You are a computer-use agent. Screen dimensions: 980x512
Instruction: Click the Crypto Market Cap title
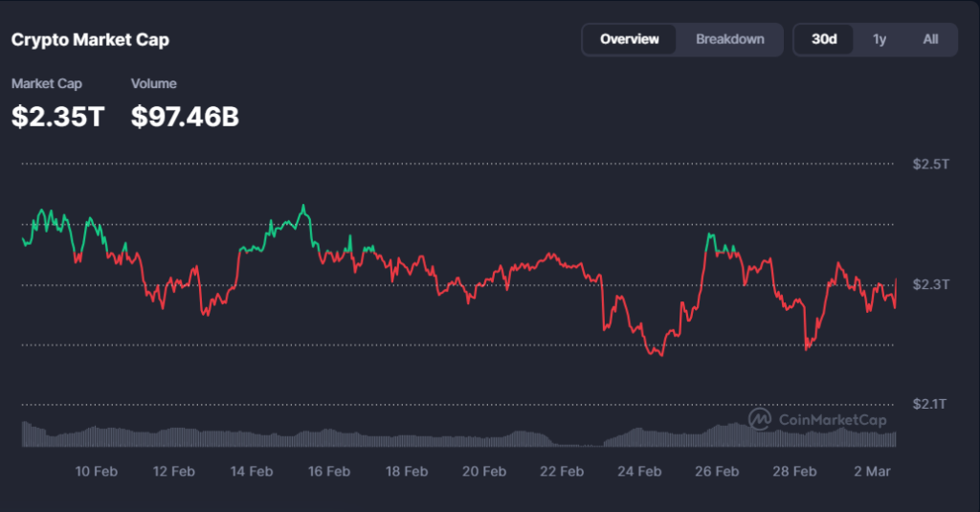(90, 40)
